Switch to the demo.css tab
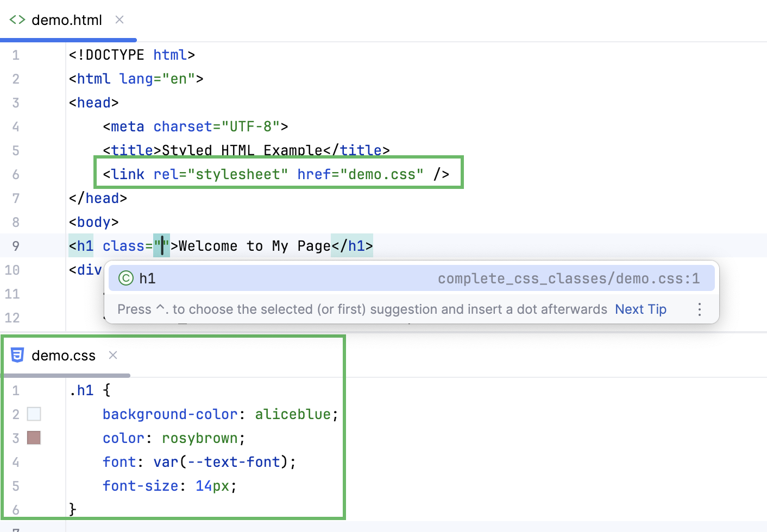The width and height of the screenshot is (767, 532). (64, 356)
